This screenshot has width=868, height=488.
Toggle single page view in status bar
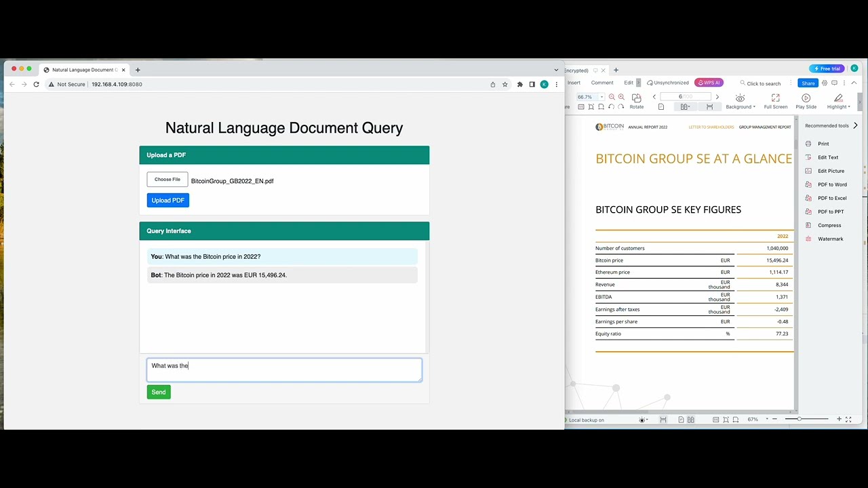681,419
